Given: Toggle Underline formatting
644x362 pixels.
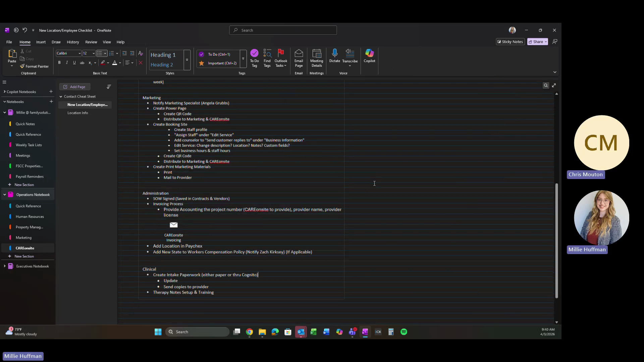Looking at the screenshot, I should [74, 63].
